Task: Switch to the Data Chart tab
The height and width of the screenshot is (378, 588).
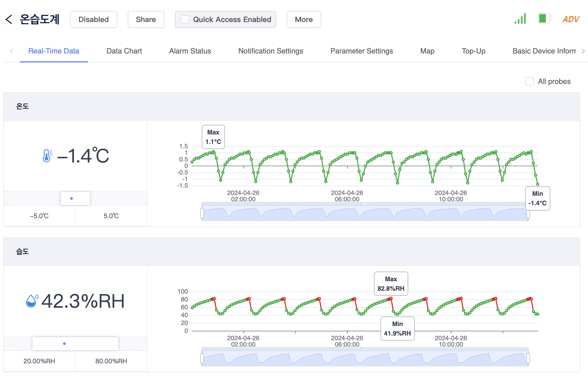Action: [124, 51]
